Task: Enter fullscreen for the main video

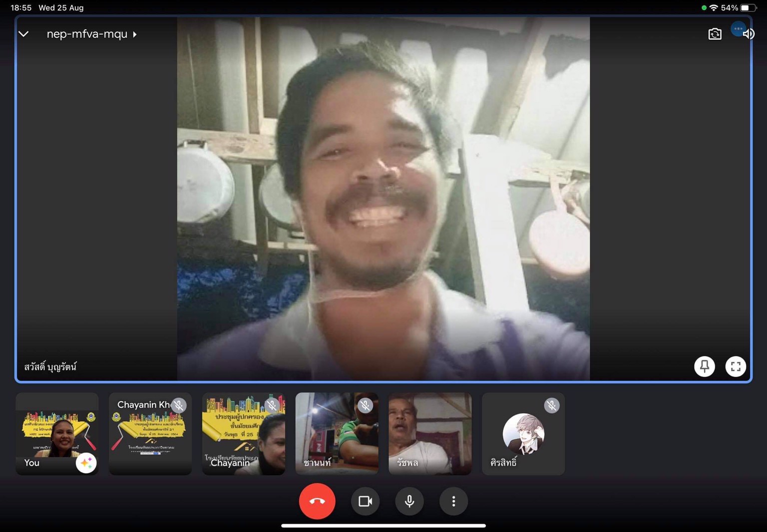Action: pos(735,366)
